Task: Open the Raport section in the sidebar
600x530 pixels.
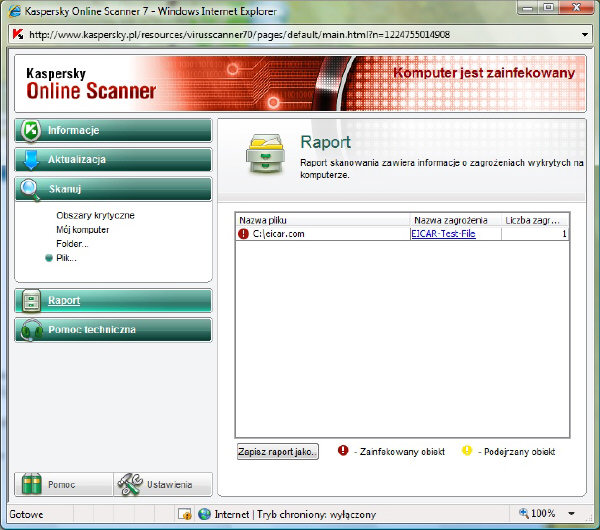Action: 113,301
